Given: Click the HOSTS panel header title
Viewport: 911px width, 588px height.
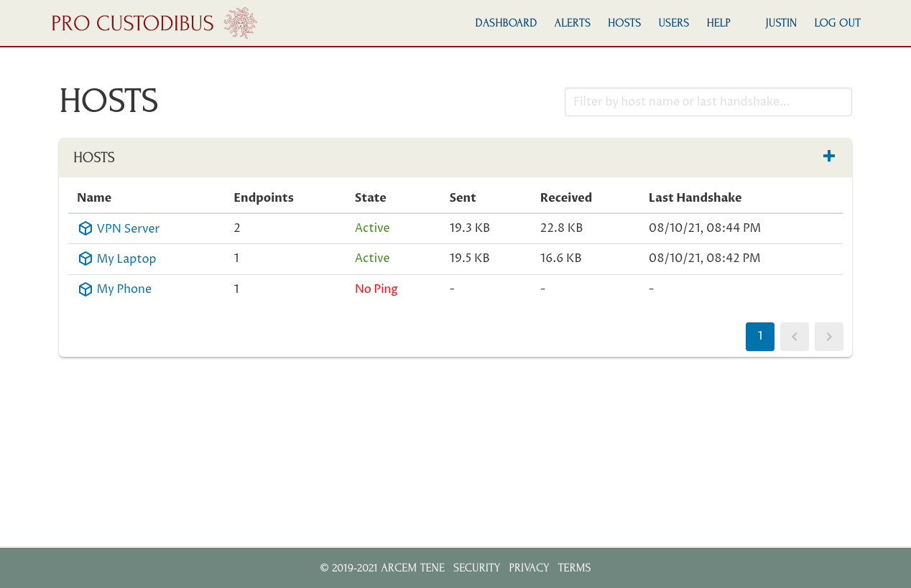Looking at the screenshot, I should (x=94, y=158).
